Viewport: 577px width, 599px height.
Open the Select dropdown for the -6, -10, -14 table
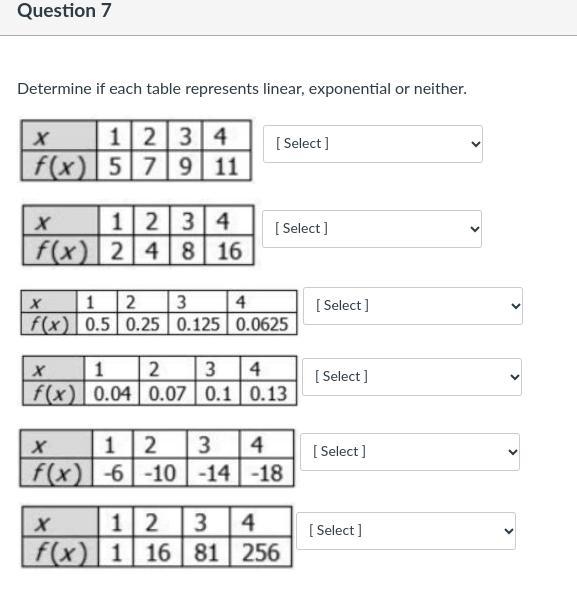click(410, 452)
